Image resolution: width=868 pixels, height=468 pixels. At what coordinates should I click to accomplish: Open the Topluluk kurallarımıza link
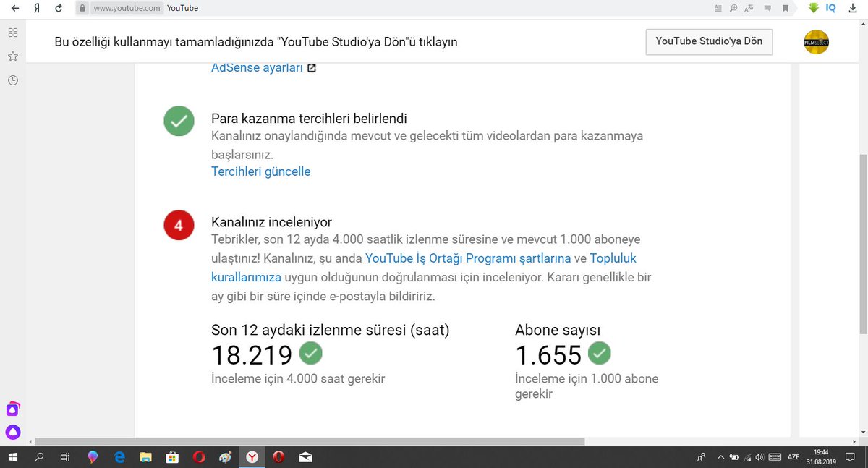pos(424,268)
